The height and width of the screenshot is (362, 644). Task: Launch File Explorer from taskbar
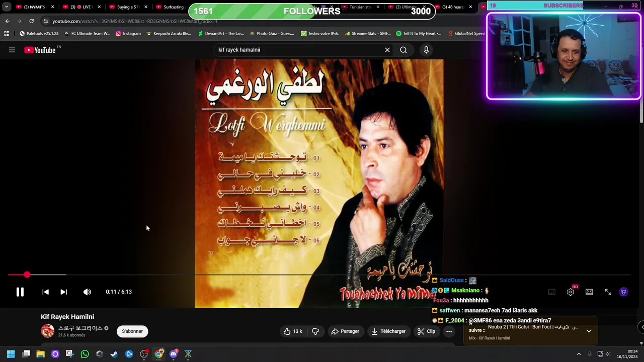point(40,354)
